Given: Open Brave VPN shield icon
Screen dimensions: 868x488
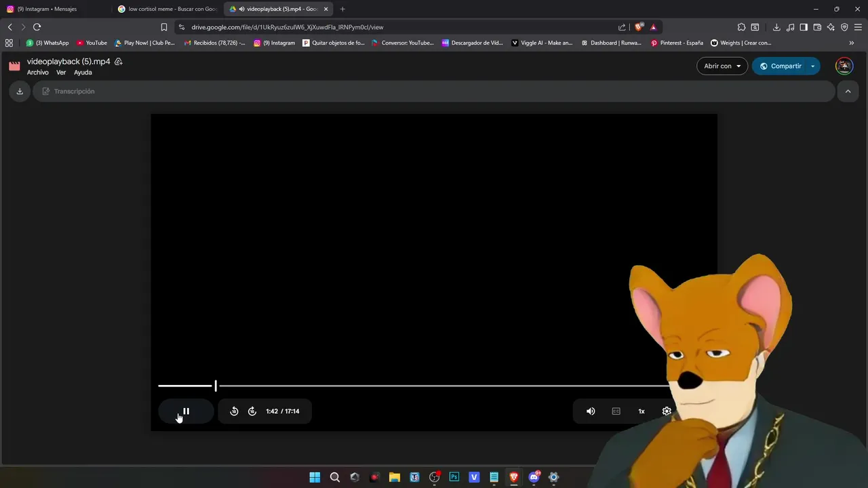Looking at the screenshot, I should coord(844,27).
